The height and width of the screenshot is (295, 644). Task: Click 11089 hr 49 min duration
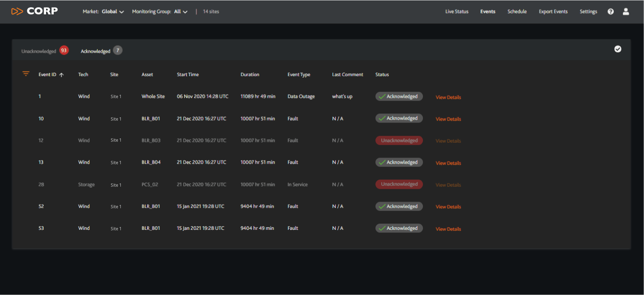coord(258,97)
